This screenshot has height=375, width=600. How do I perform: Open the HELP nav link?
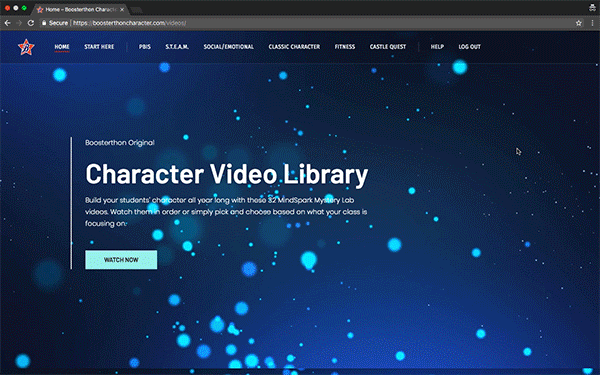coord(437,47)
